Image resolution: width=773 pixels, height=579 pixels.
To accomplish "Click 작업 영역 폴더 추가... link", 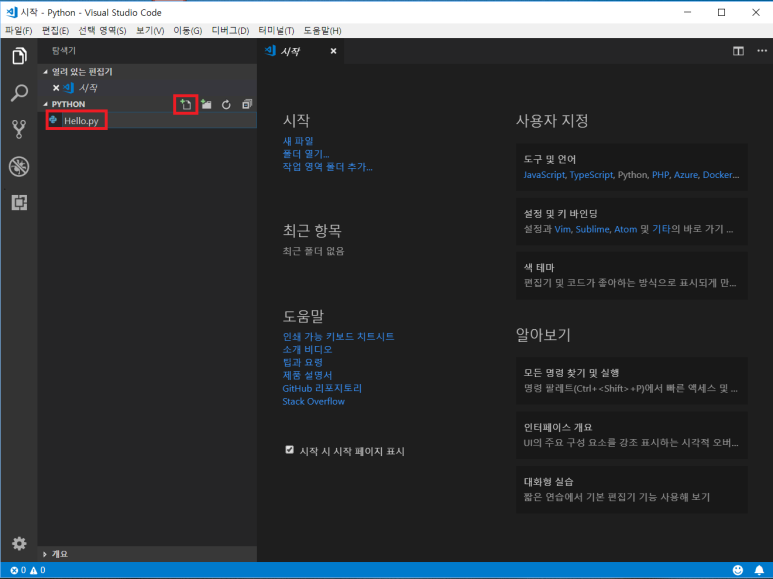I will 327,167.
